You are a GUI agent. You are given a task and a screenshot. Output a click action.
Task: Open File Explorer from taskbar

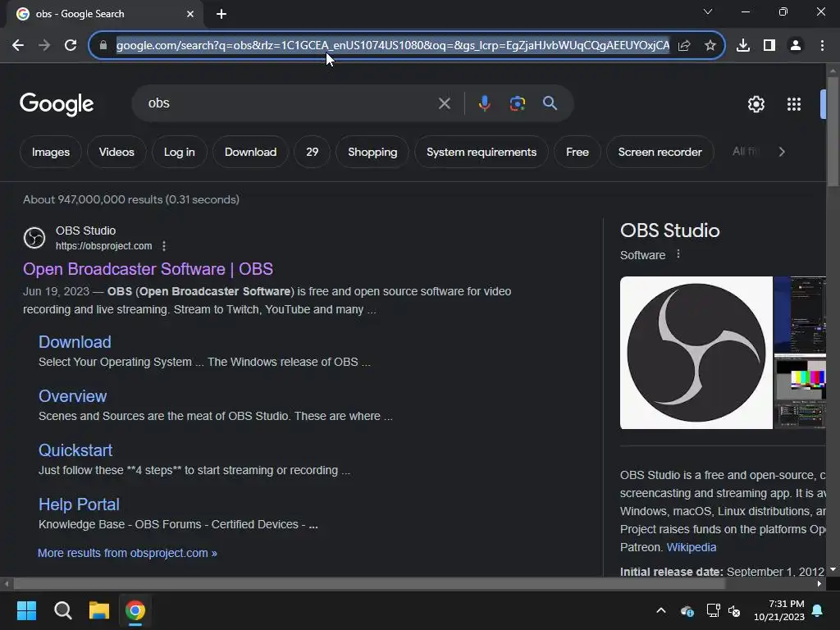[99, 610]
